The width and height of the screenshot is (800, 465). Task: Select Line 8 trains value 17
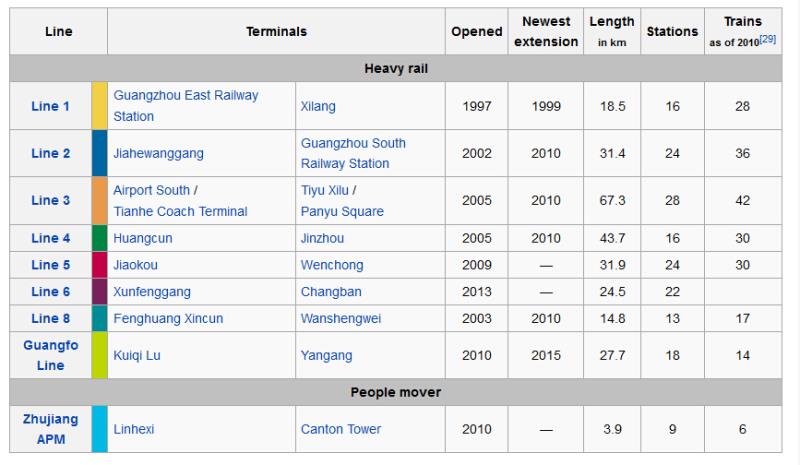743,319
